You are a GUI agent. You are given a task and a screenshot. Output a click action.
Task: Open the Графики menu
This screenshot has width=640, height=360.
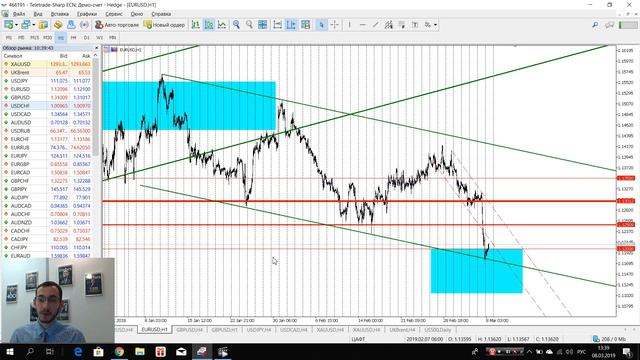point(87,14)
